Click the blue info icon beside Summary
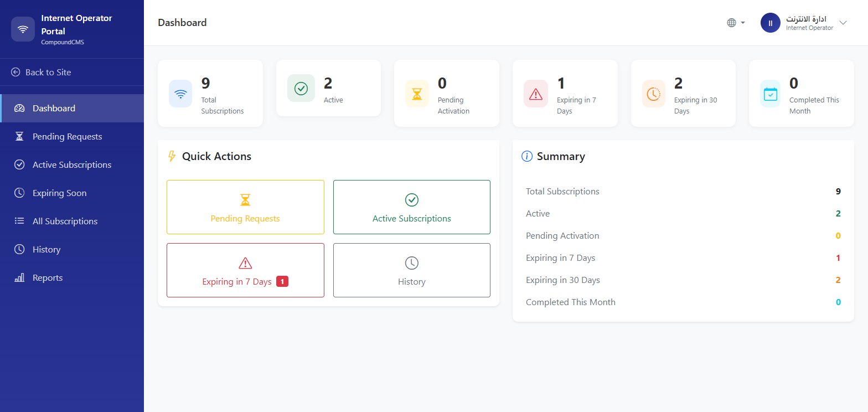 (x=527, y=156)
